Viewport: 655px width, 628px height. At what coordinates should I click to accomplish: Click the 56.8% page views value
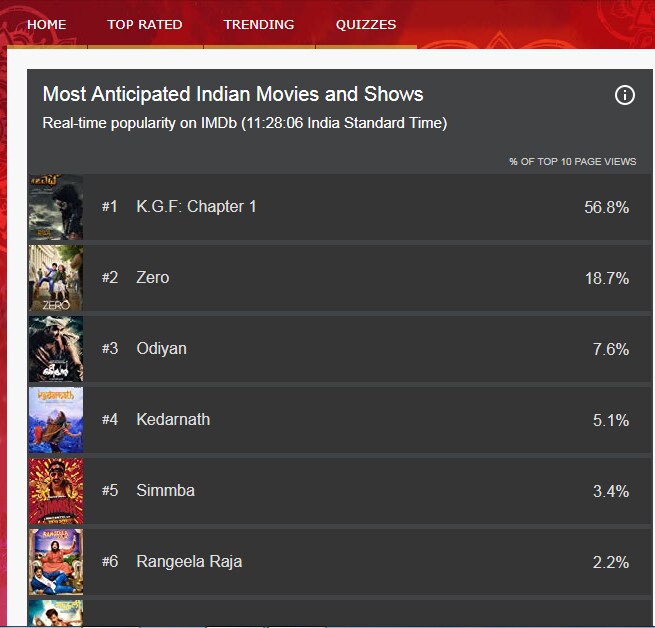(607, 207)
